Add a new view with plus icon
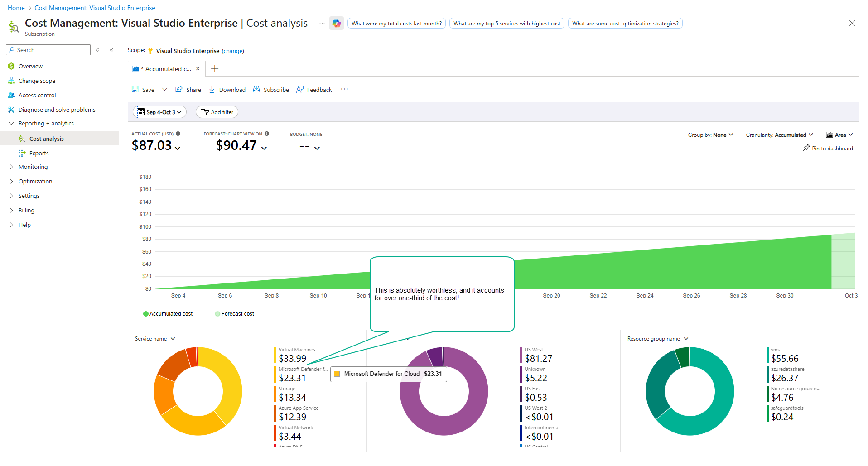The width and height of the screenshot is (868, 466). [x=215, y=69]
